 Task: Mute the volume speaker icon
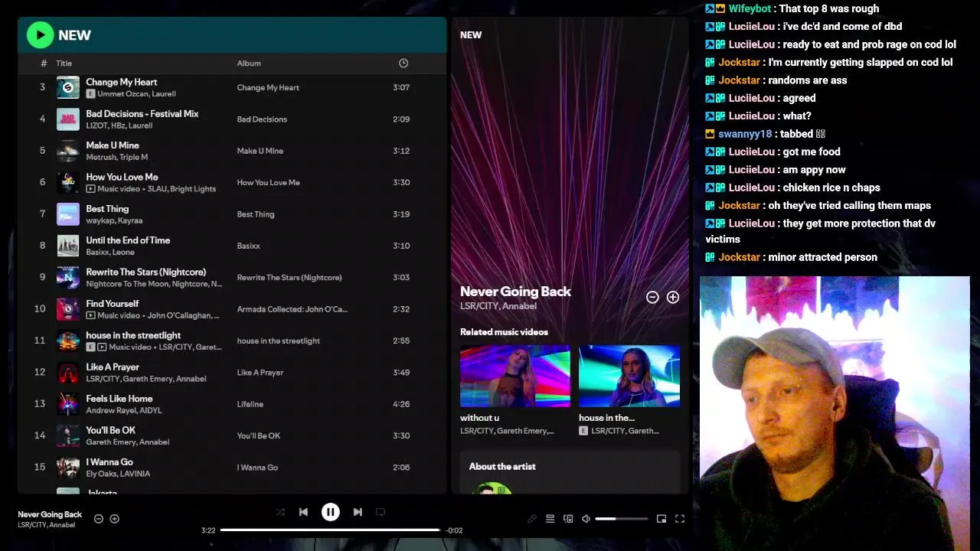pos(586,519)
